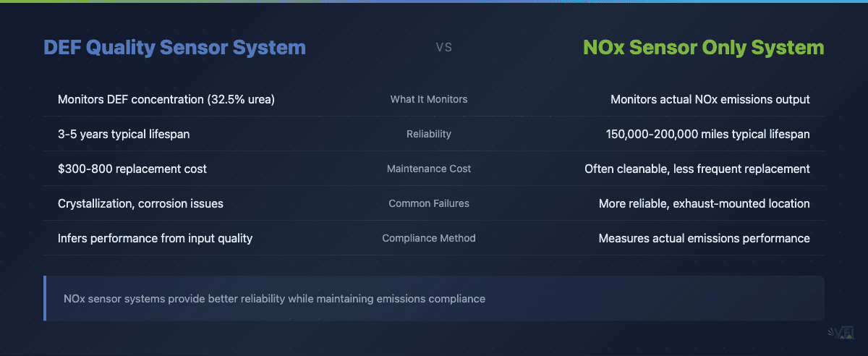This screenshot has height=356, width=868.
Task: Click the 'Common Failures' row label
Action: click(429, 203)
